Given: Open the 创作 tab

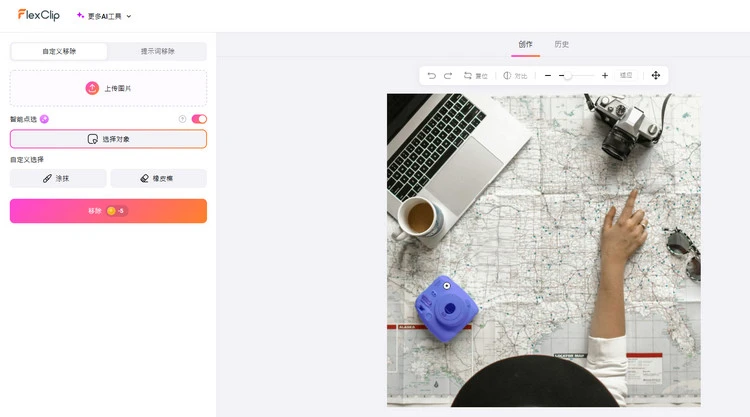Looking at the screenshot, I should point(525,44).
